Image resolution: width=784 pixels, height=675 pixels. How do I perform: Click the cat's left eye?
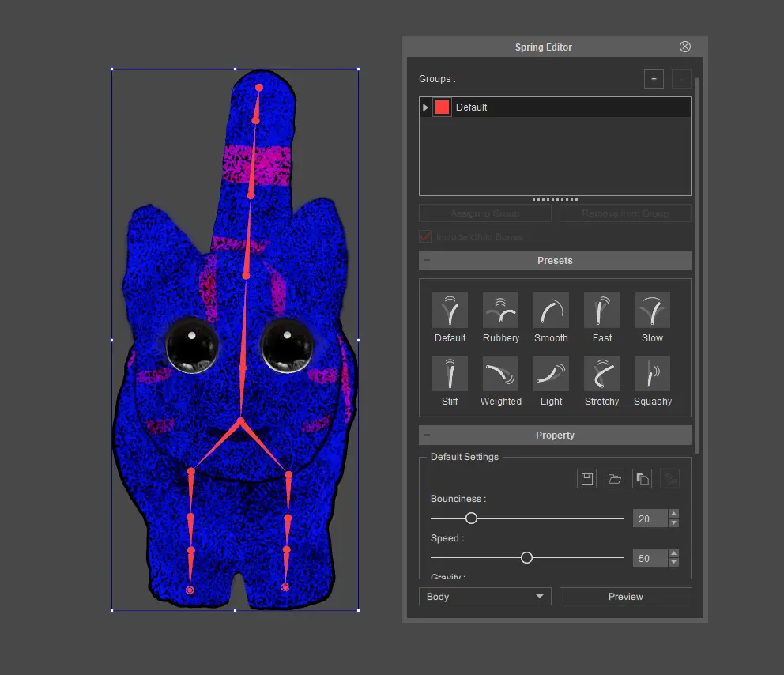(192, 346)
